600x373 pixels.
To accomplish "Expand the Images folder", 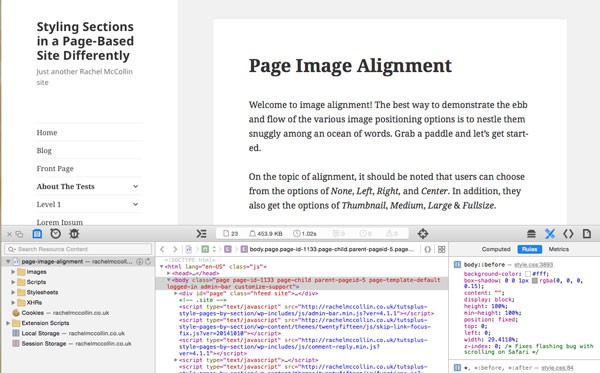I will (x=13, y=272).
